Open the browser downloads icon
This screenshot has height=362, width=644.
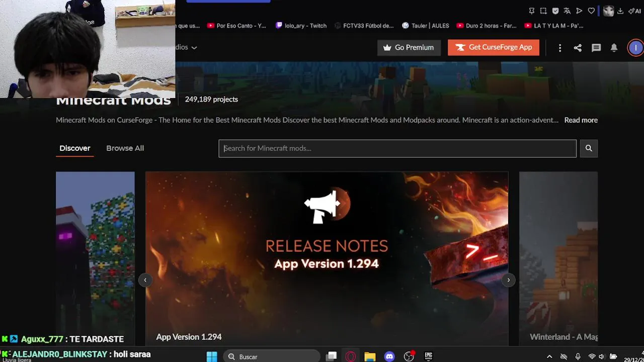[x=620, y=11]
